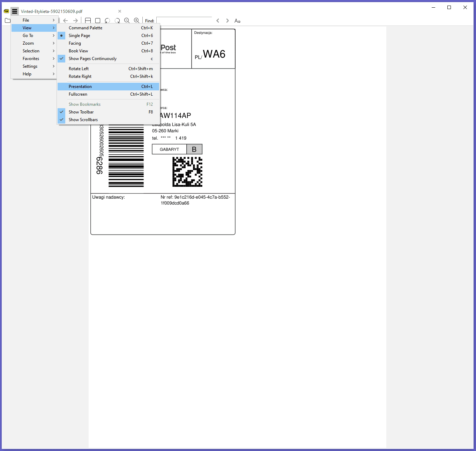Zoom out using the magnifier minus icon

[x=127, y=21]
